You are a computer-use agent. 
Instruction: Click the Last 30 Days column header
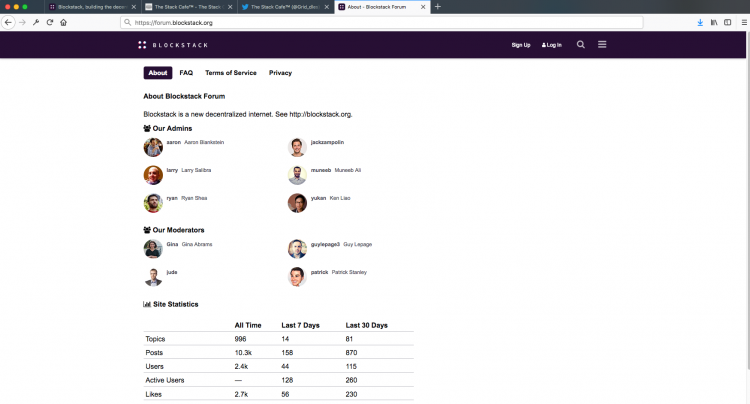(367, 325)
